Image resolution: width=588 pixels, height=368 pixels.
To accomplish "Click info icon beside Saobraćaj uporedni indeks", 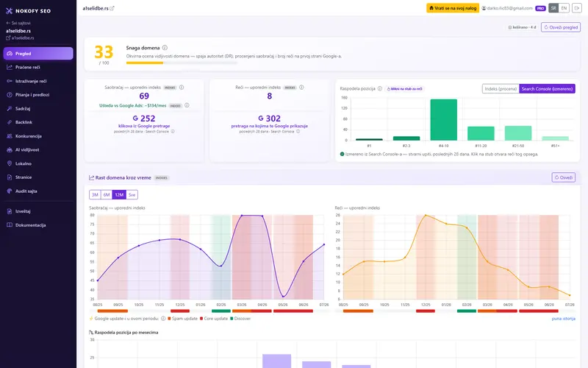I will pyautogui.click(x=182, y=87).
